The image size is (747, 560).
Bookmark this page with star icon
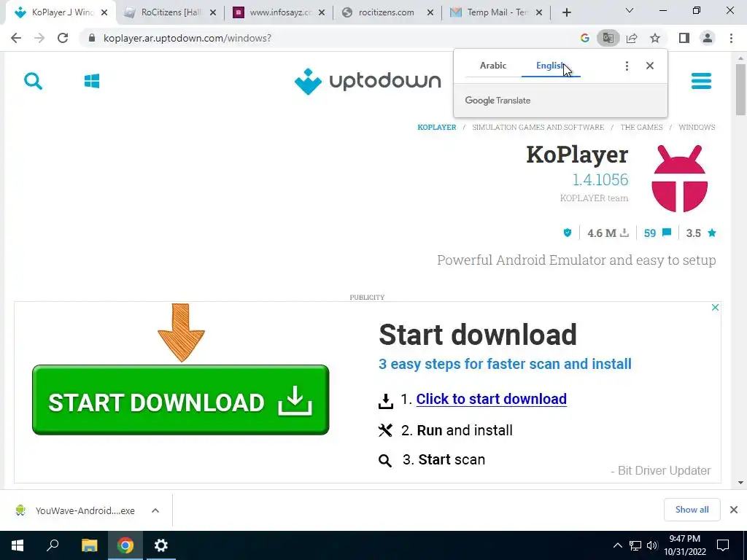[x=655, y=38]
